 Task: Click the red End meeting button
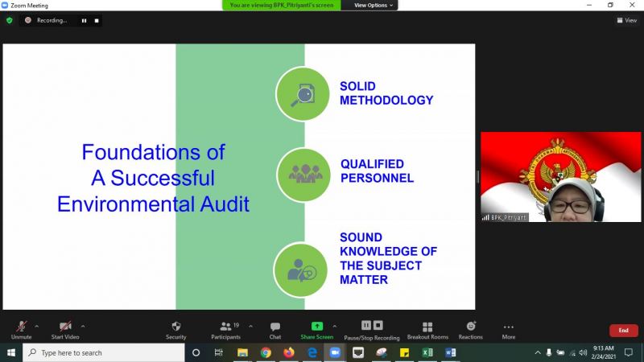click(x=623, y=330)
